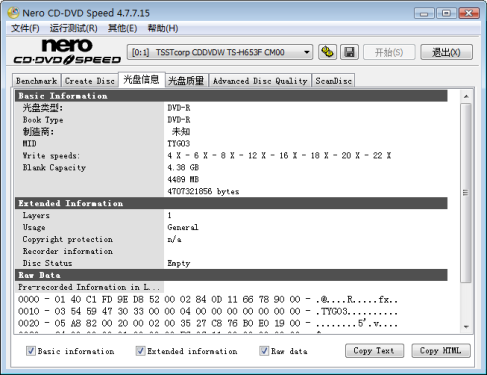Screen dimensions: 487x375
Task: Click the Basic Information section header
Action: pos(231,96)
